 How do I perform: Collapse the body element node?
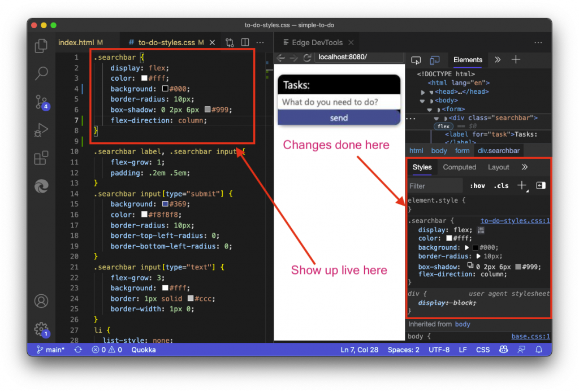point(423,101)
